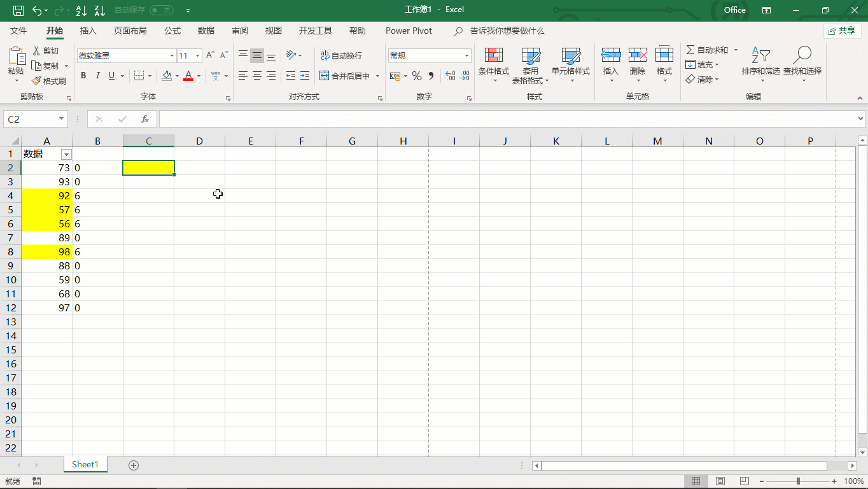This screenshot has width=868, height=489.
Task: Click AutoSum (自动求和)
Action: [707, 50]
